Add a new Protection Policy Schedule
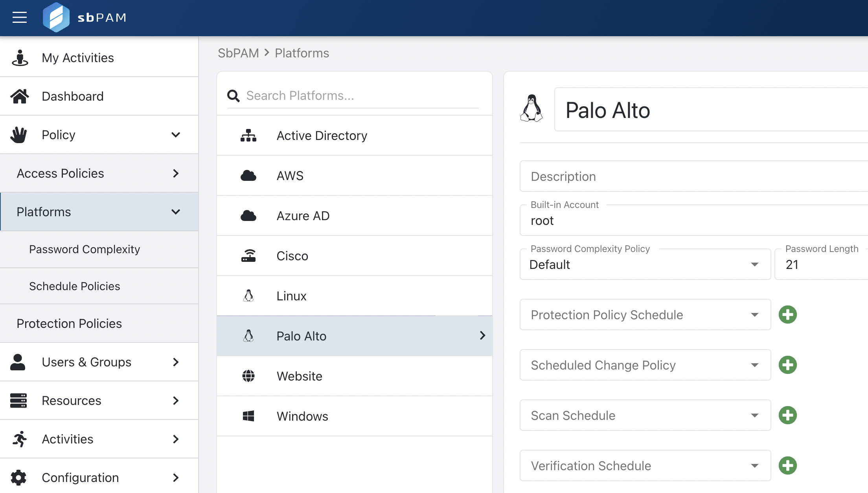The height and width of the screenshot is (493, 868). click(x=787, y=315)
